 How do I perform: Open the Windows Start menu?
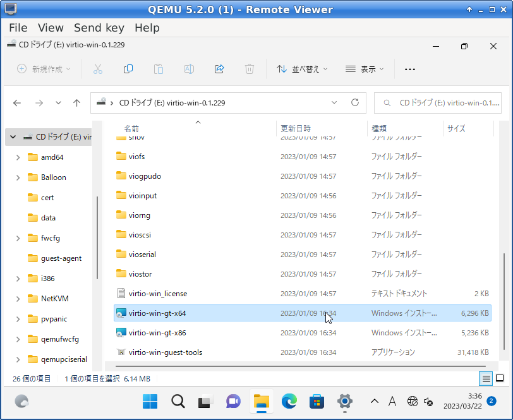[x=150, y=401]
